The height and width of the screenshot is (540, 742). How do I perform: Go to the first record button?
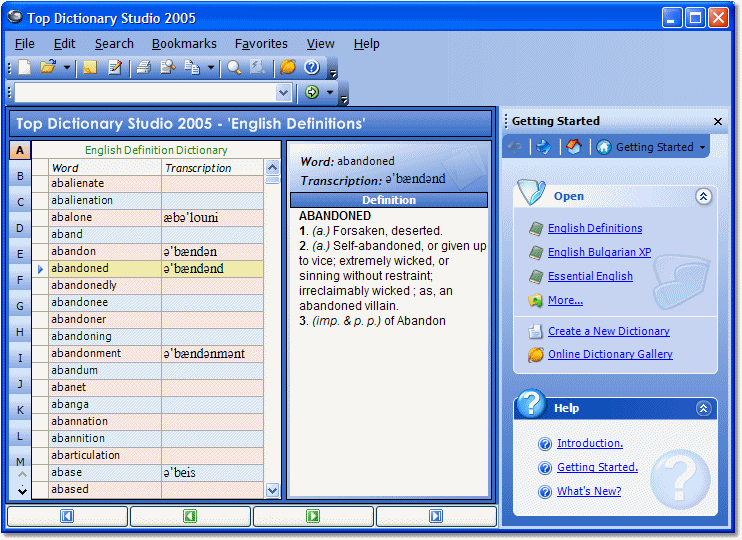(x=67, y=516)
